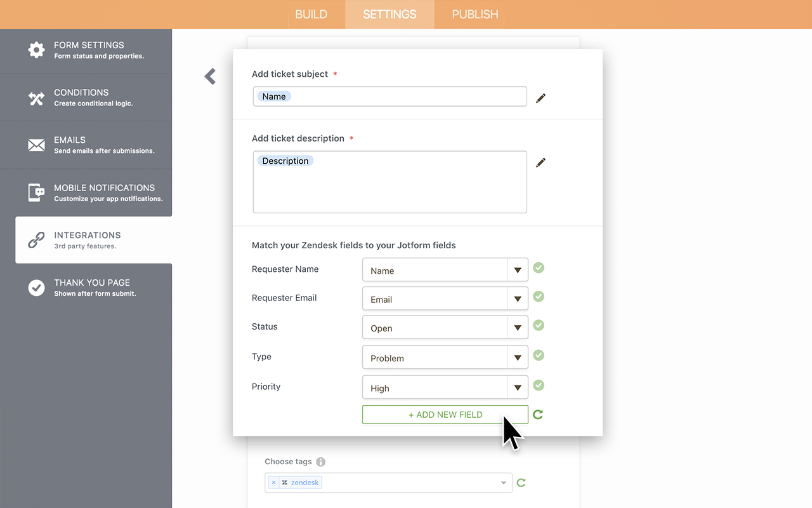The image size is (812, 508).
Task: Click the green check beside Requester Name
Action: click(x=538, y=268)
